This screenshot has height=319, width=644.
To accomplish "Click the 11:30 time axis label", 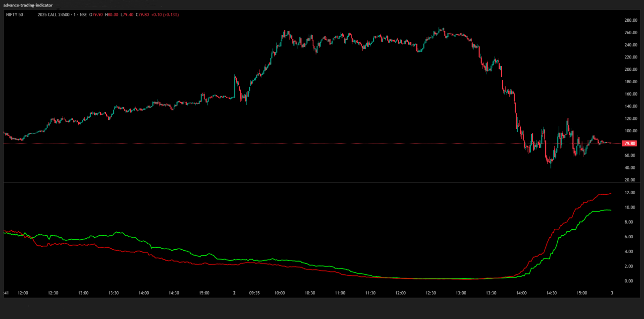I will tap(370, 293).
